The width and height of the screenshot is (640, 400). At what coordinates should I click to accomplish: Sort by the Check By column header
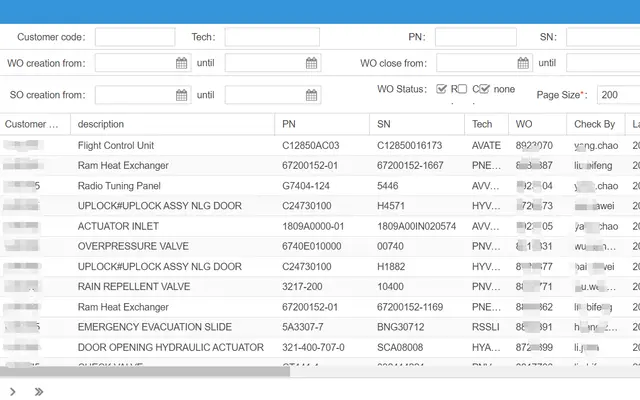596,124
